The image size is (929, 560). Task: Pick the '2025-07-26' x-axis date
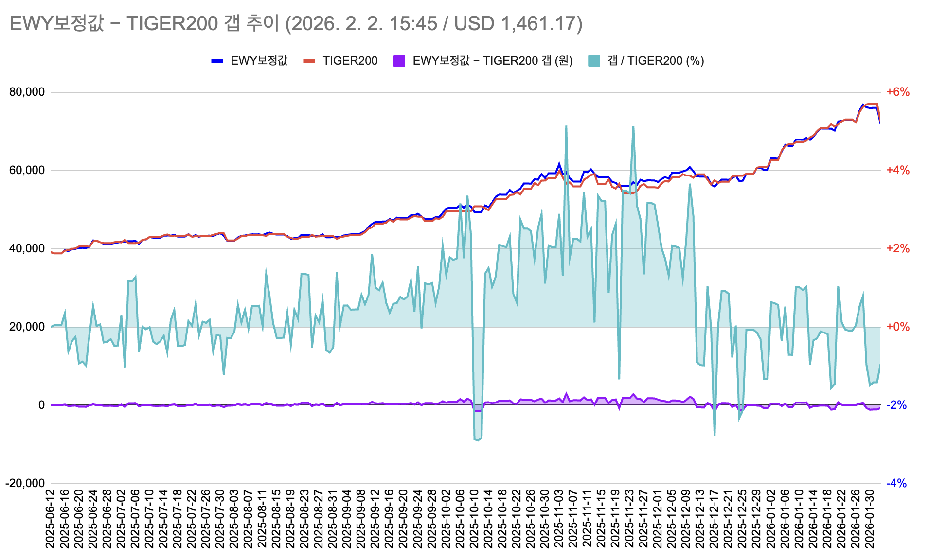[205, 519]
